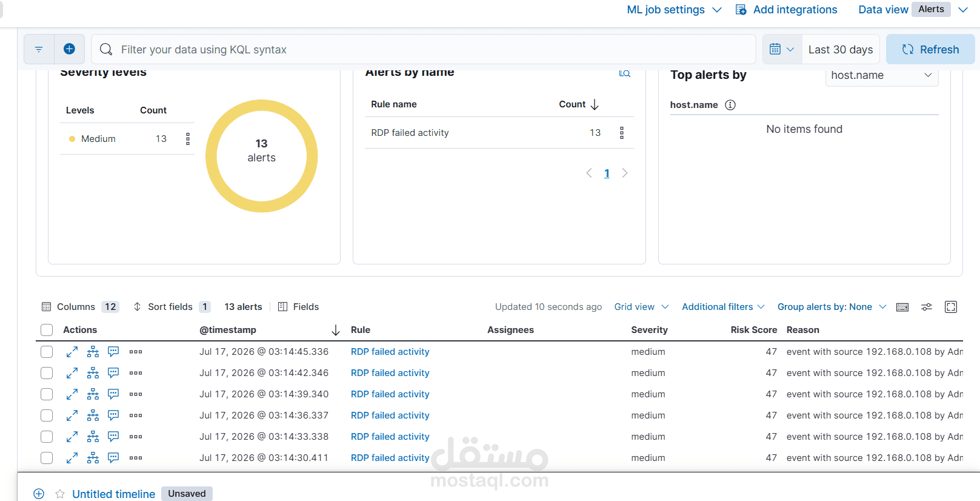Check the alert at 03:14:36.337

coord(47,415)
